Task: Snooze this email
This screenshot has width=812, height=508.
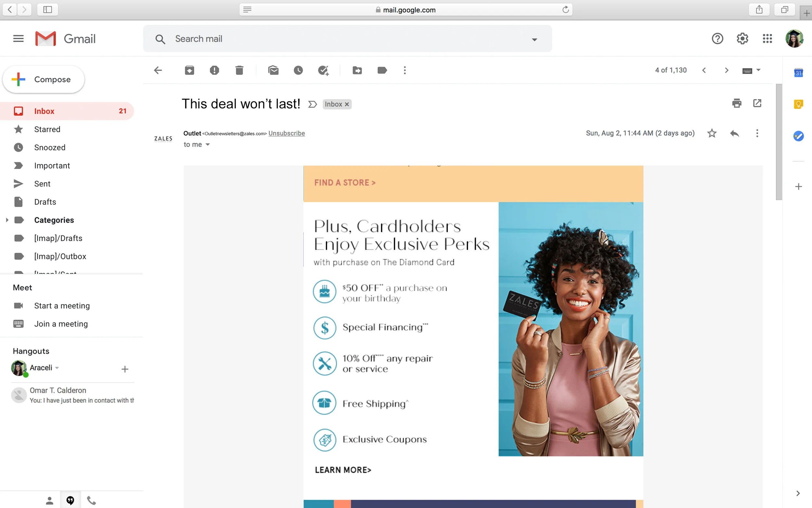Action: pos(298,70)
